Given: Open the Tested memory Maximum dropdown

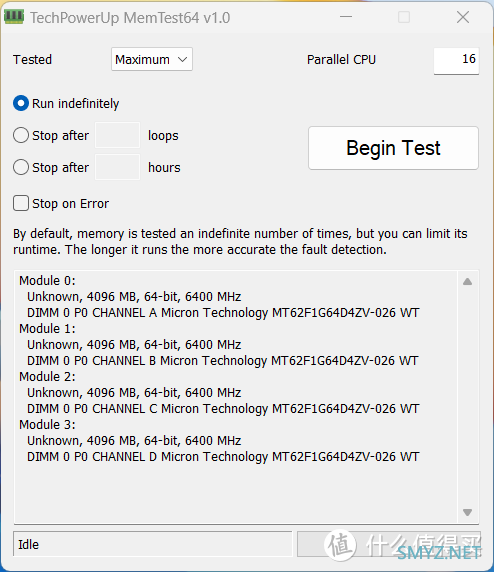Looking at the screenshot, I should 152,59.
